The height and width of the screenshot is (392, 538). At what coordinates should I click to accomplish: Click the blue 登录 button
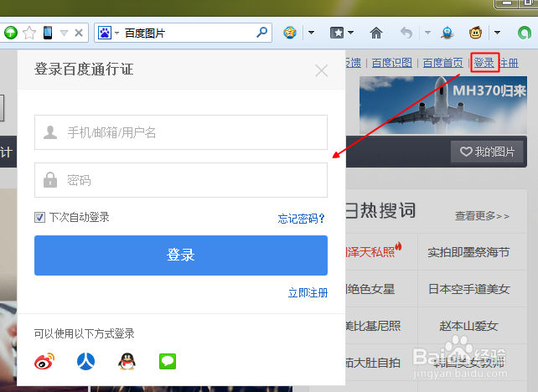(181, 255)
